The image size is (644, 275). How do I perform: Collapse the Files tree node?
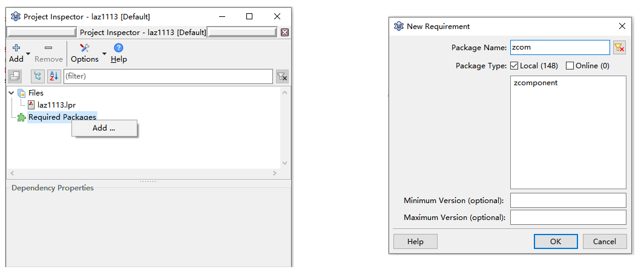(11, 93)
